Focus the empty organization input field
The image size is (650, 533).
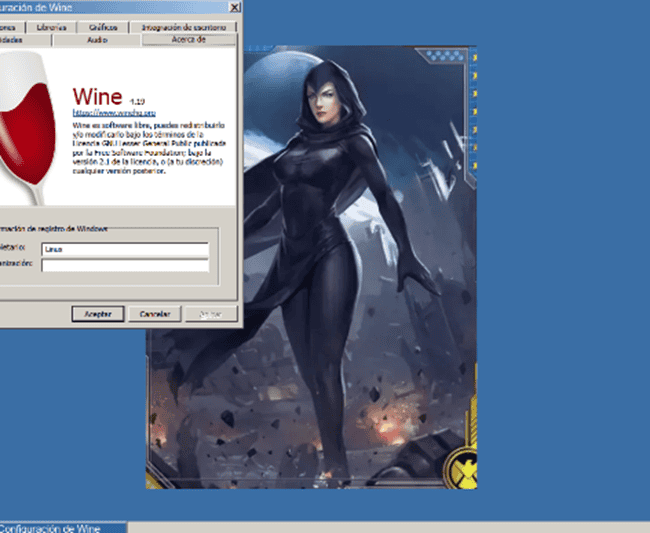coord(124,265)
